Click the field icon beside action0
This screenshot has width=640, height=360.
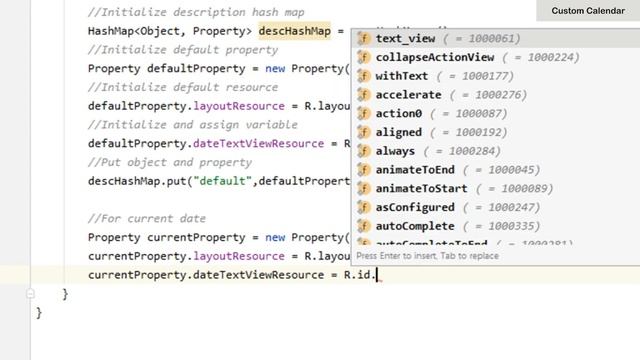click(363, 114)
